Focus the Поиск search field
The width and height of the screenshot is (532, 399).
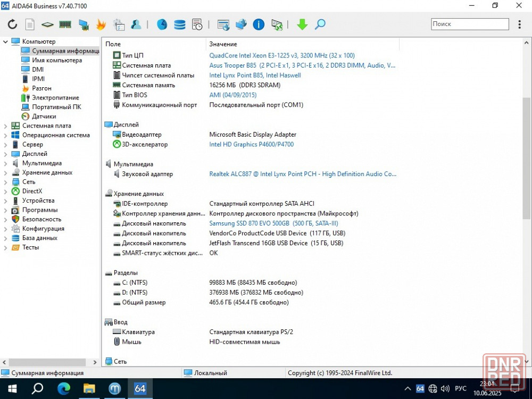470,24
